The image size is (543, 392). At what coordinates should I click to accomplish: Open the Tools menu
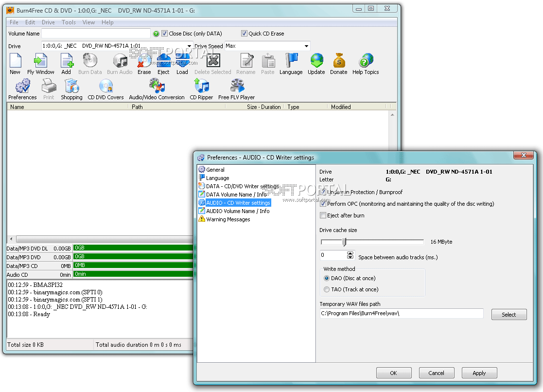pos(69,22)
